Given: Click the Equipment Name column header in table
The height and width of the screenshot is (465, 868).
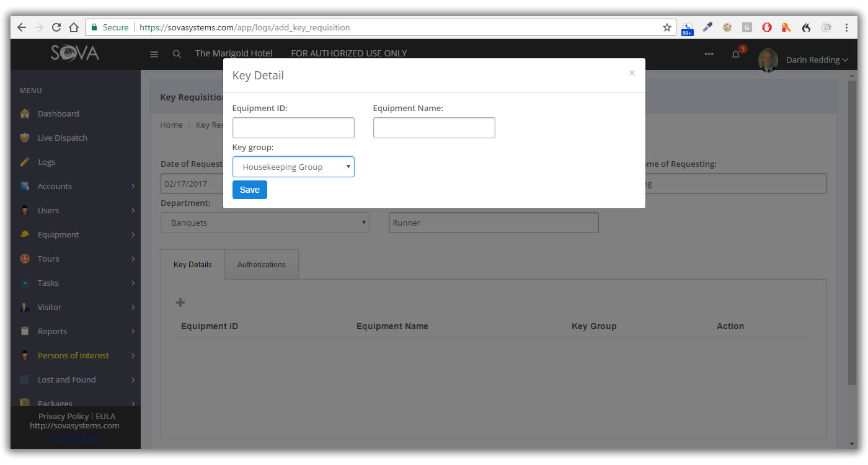Looking at the screenshot, I should 392,326.
